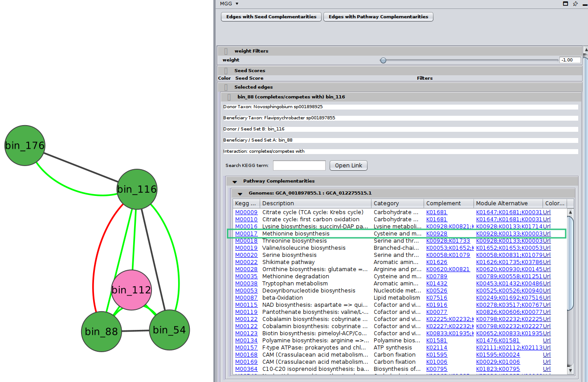Viewport: 588px width, 382px height.
Task: Collapse the bin_88 completes/competes with bin_116 section
Action: (x=229, y=97)
